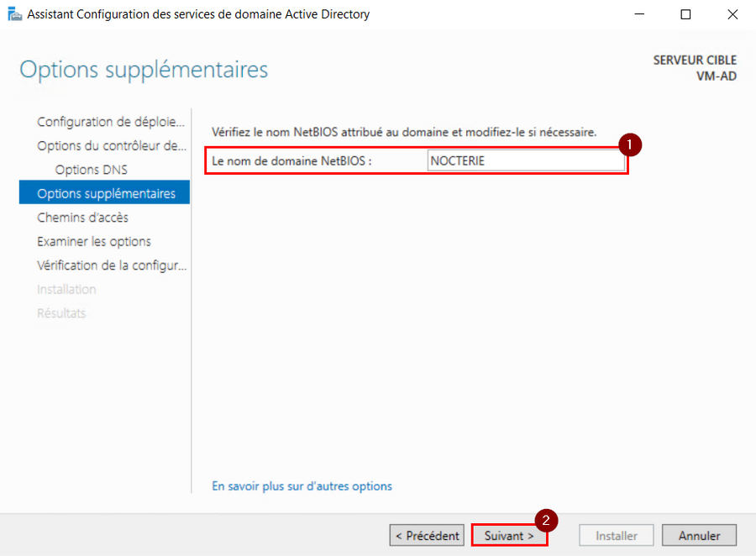Select 'Options du contrôleur de...' step
Screen dimensions: 756x556
pyautogui.click(x=112, y=145)
